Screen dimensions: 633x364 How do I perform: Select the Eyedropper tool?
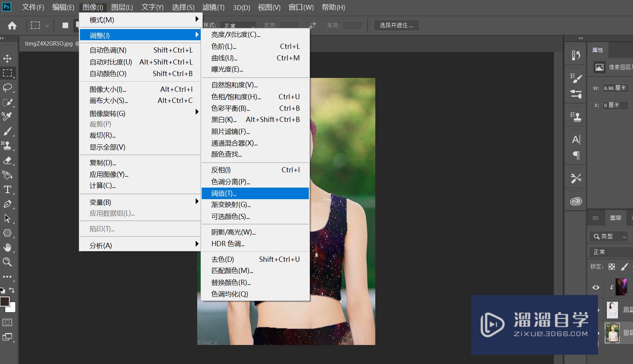tap(7, 117)
